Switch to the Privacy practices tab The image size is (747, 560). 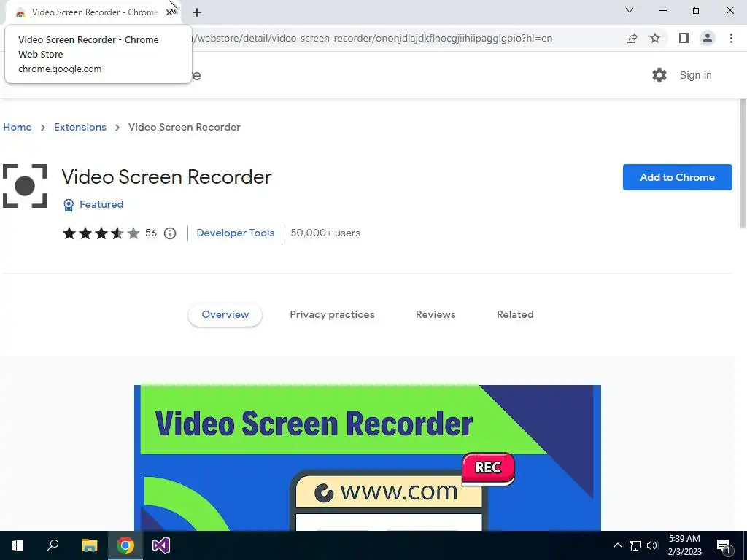(x=332, y=315)
